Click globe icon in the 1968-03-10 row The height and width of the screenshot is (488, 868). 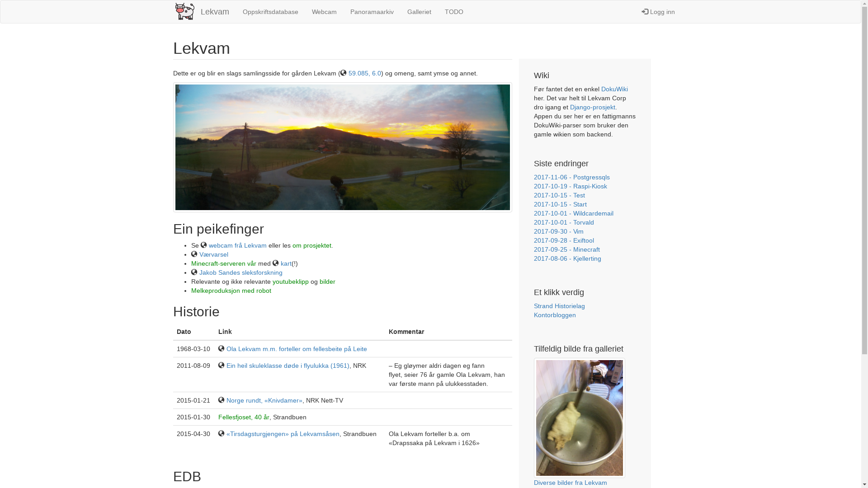point(221,348)
